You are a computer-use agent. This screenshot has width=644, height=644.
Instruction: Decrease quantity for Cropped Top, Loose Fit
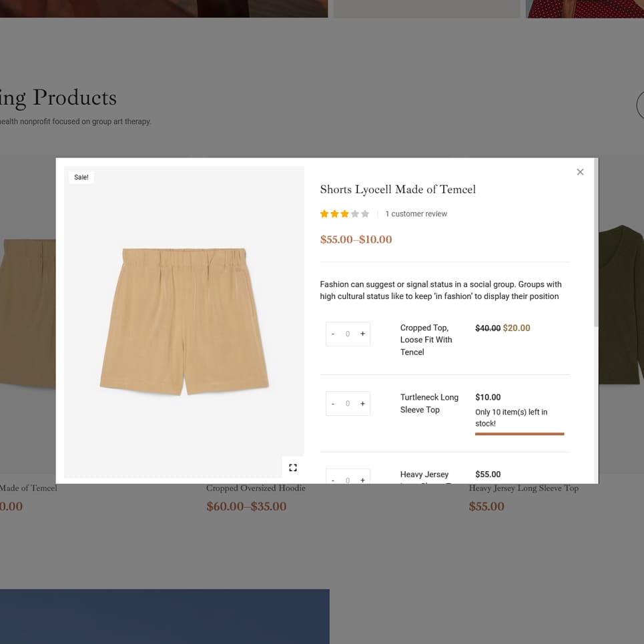[x=333, y=334]
